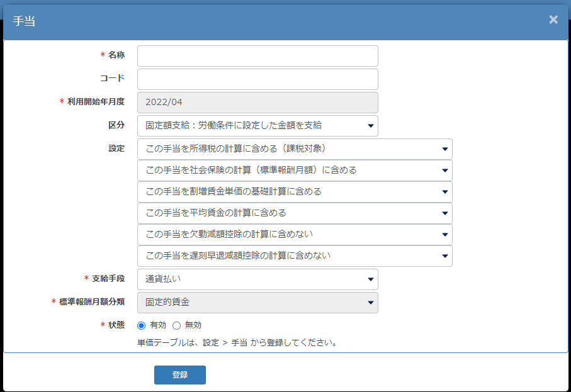
Task: Expand the 遅刻早退減額控除 setting dropdown
Action: coord(295,256)
